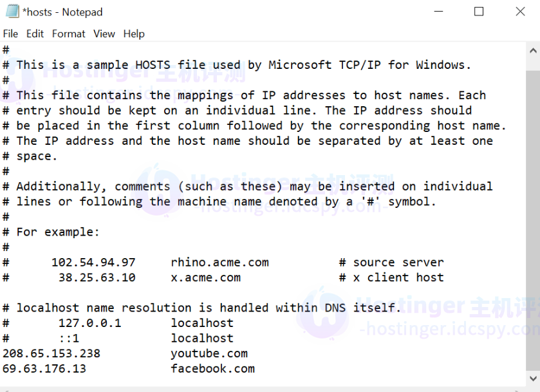Click the Notepad app icon in title bar

pyautogui.click(x=12, y=12)
